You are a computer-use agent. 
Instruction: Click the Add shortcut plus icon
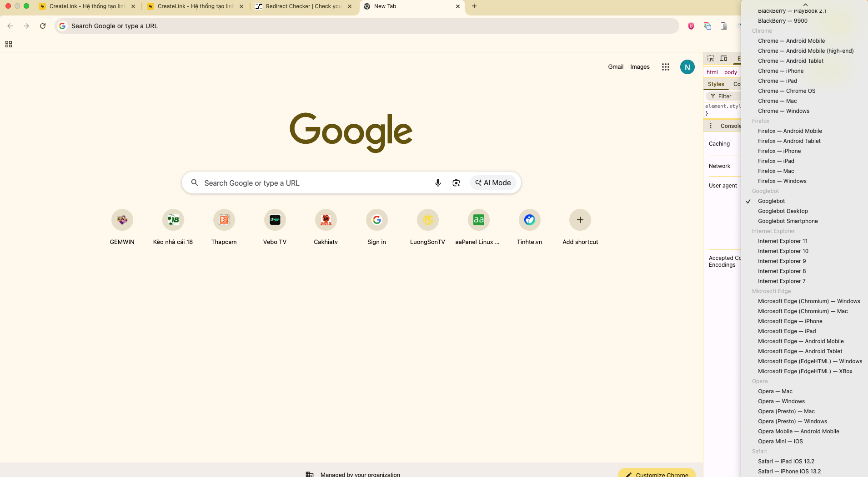coord(580,220)
